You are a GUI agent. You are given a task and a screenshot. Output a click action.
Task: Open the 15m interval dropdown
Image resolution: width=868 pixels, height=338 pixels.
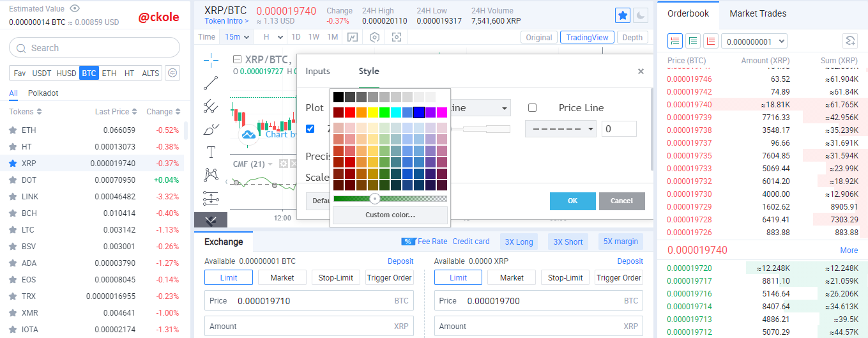237,37
